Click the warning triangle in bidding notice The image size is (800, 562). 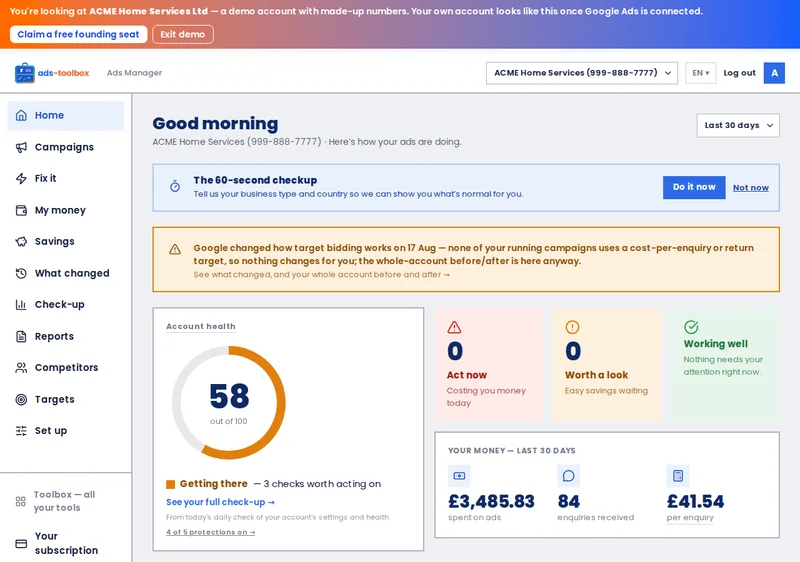[x=174, y=249]
